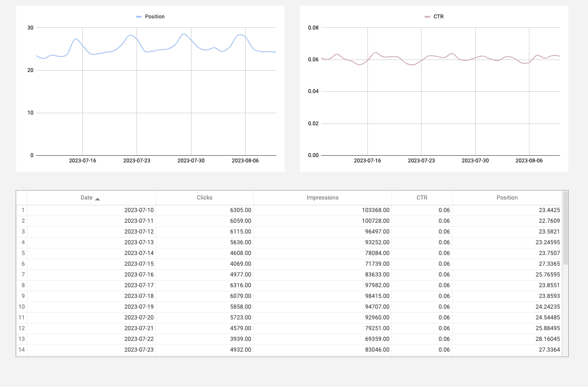Click impressions value 78084.00
Screen dimensions: 588x387
pos(377,253)
